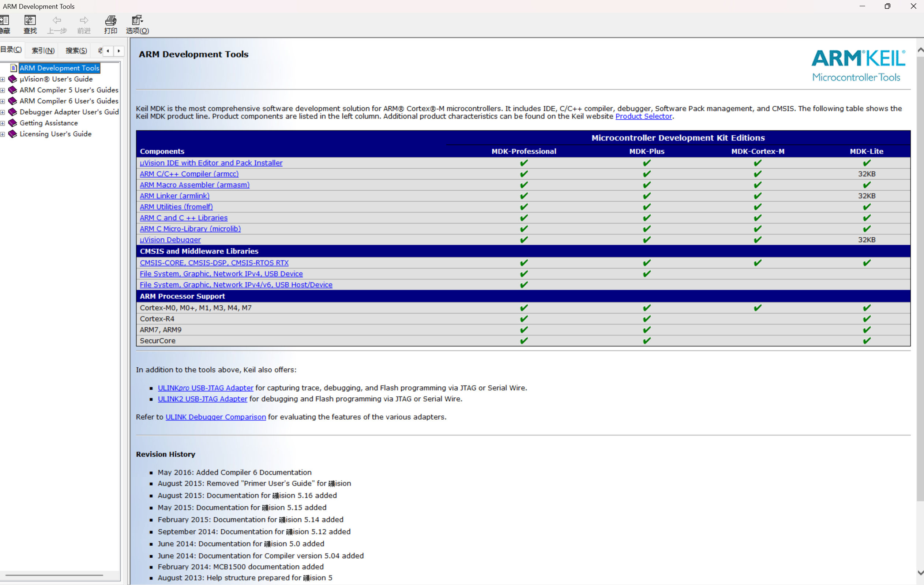Select Licensing User's Guide tree item
924x585 pixels.
(56, 134)
